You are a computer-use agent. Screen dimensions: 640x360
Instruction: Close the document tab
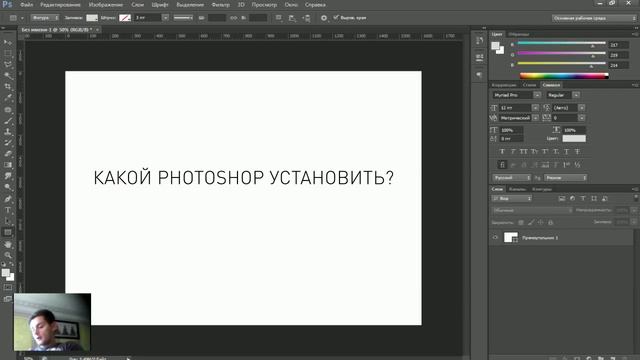[97, 30]
